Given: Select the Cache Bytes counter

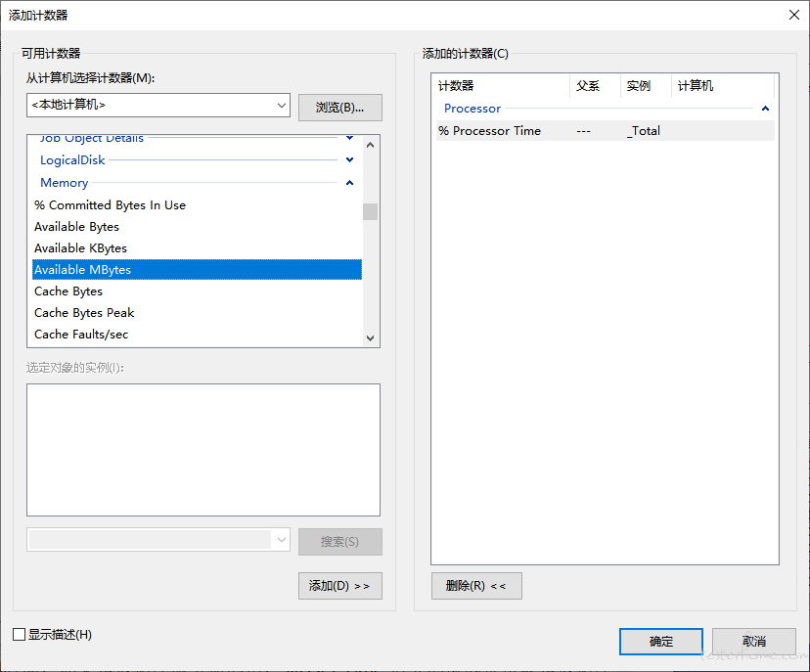Looking at the screenshot, I should (x=197, y=291).
